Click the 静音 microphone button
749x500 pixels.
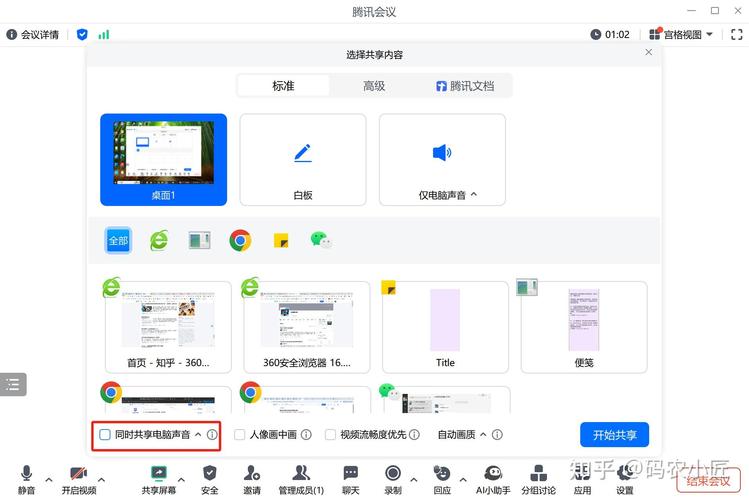[x=26, y=479]
